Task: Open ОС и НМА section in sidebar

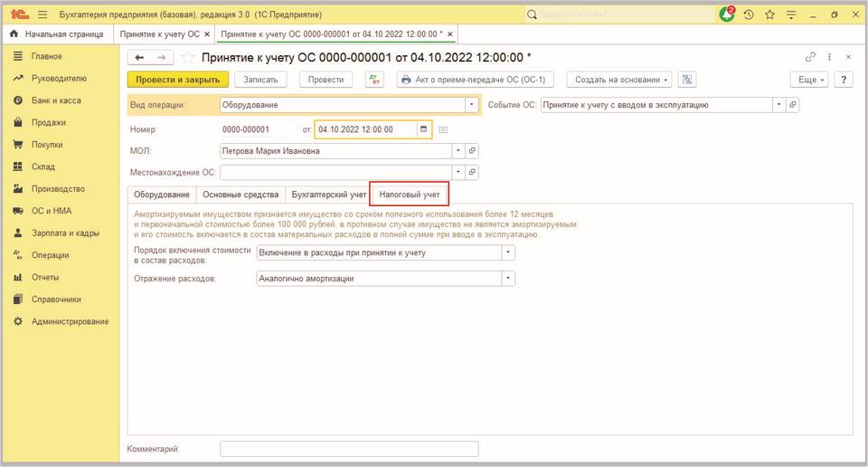Action: pos(52,211)
